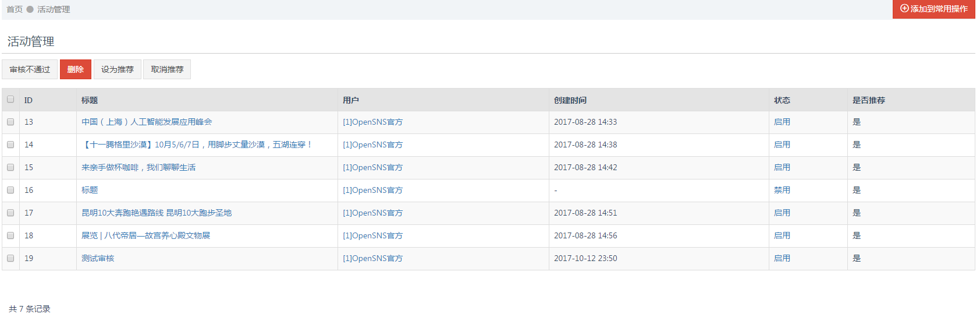This screenshot has width=980, height=324.
Task: Click the date 2017-08-28 14:42
Action: click(x=585, y=167)
